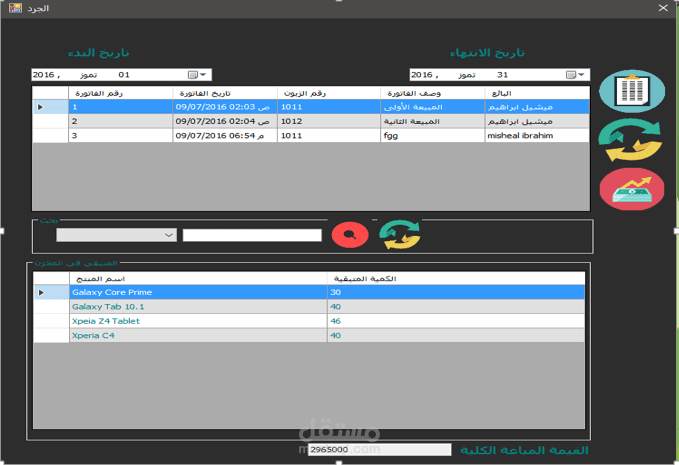
Task: Click the app icon in the title bar
Action: 15,8
